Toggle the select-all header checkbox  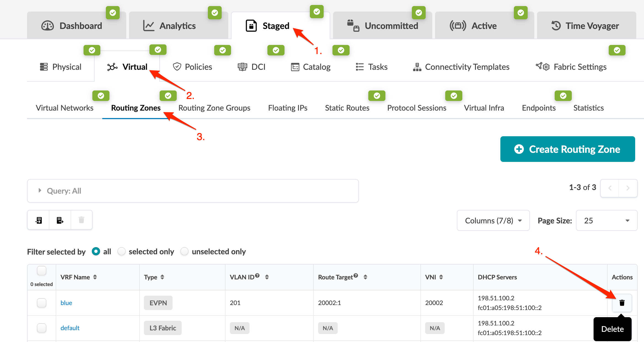[x=42, y=271]
